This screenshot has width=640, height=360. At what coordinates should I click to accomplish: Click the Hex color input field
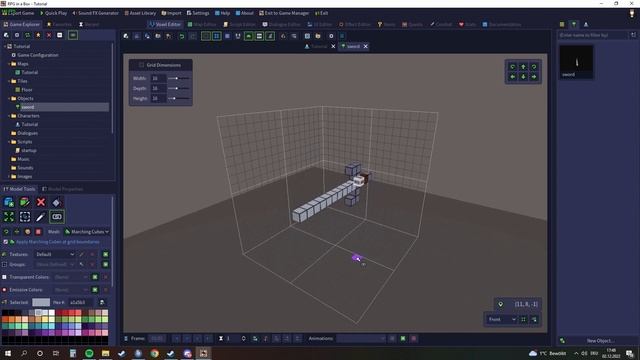point(80,302)
